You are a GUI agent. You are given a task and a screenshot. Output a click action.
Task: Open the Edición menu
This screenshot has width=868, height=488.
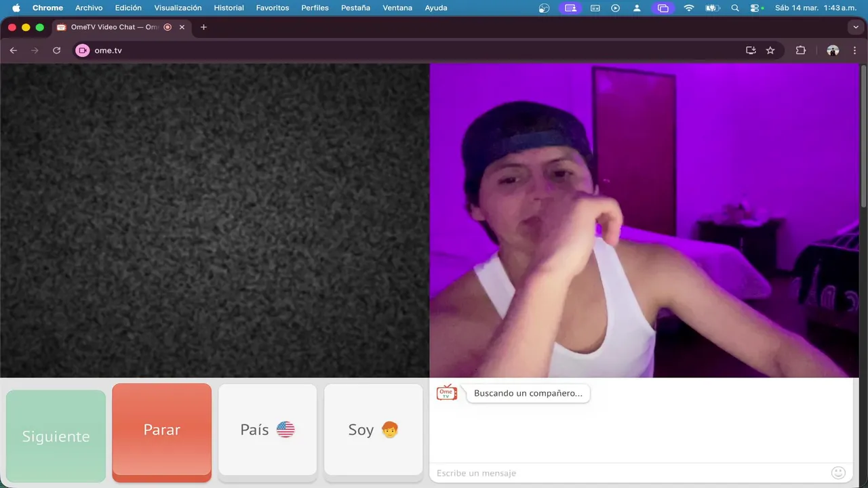point(128,8)
